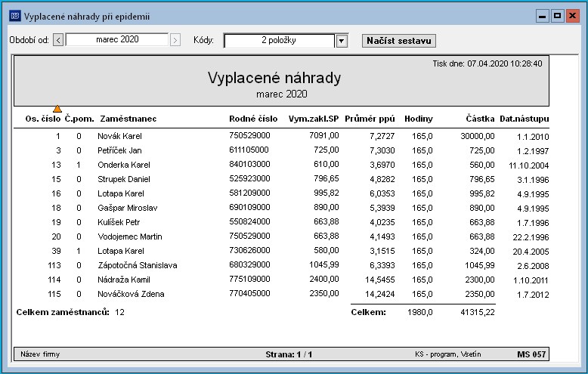Select employee Strupek Daniel

coord(124,179)
